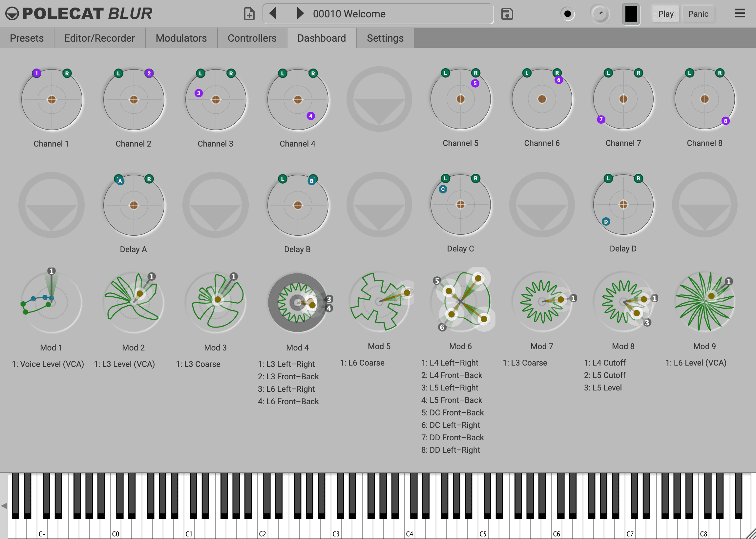Switch to the Modulators tab
Screen dimensions: 756x539
click(181, 38)
